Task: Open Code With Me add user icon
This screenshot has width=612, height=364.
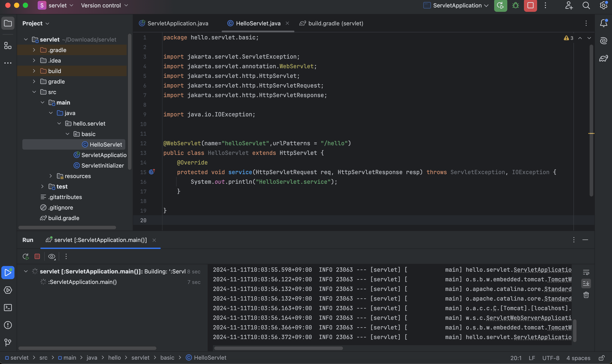Action: point(569,5)
